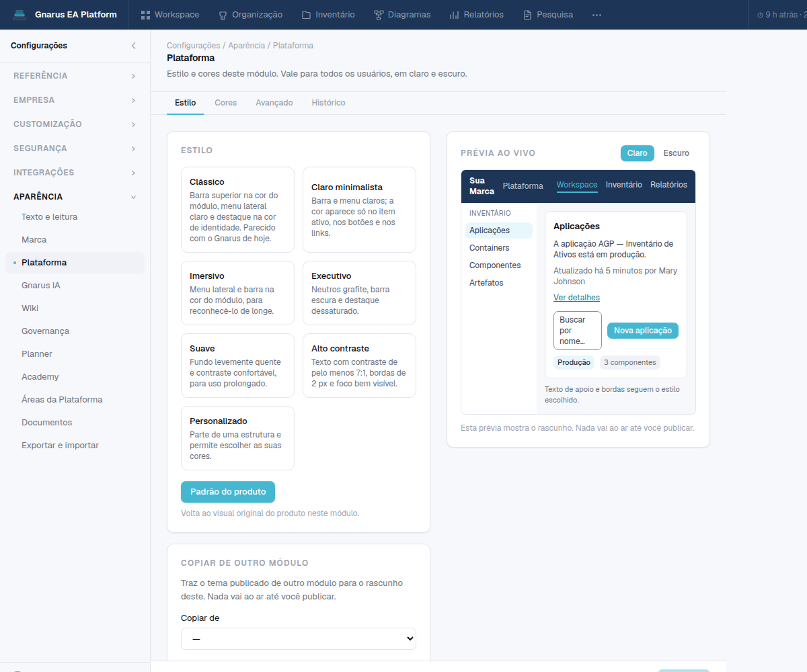Open the Avançado tab
Screen dimensions: 807x672
[274, 103]
